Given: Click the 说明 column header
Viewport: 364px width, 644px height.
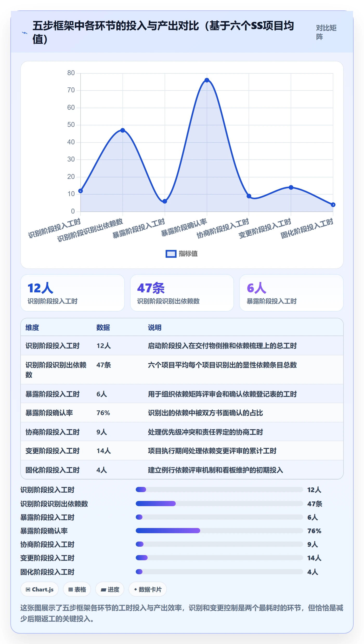Looking at the screenshot, I should [155, 327].
